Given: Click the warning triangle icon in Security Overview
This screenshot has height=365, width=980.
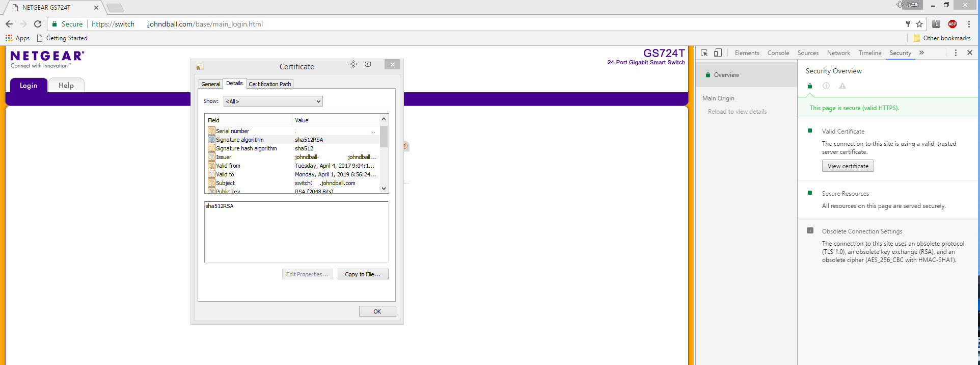Looking at the screenshot, I should pos(842,86).
